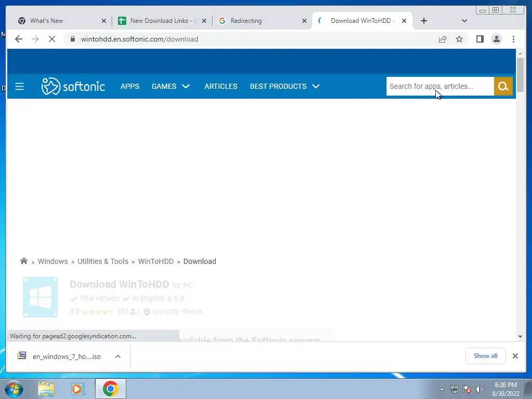Open the ARTICLES menu item
The height and width of the screenshot is (399, 532).
[221, 86]
